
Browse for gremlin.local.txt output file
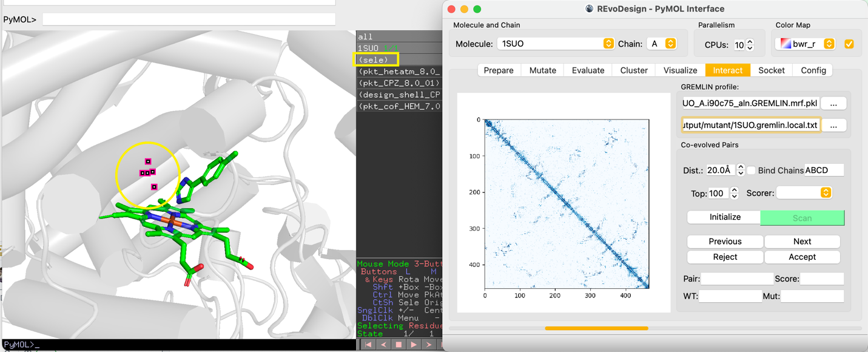pyautogui.click(x=833, y=126)
